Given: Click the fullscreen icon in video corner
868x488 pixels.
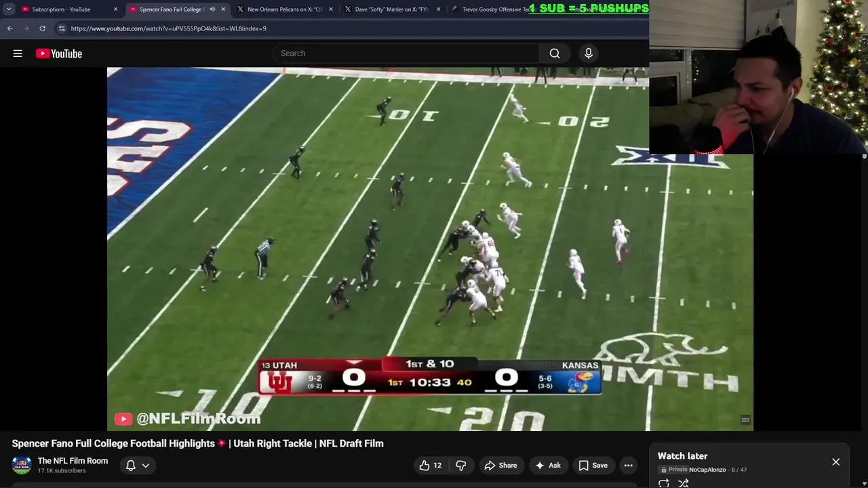Looking at the screenshot, I should click(x=745, y=420).
